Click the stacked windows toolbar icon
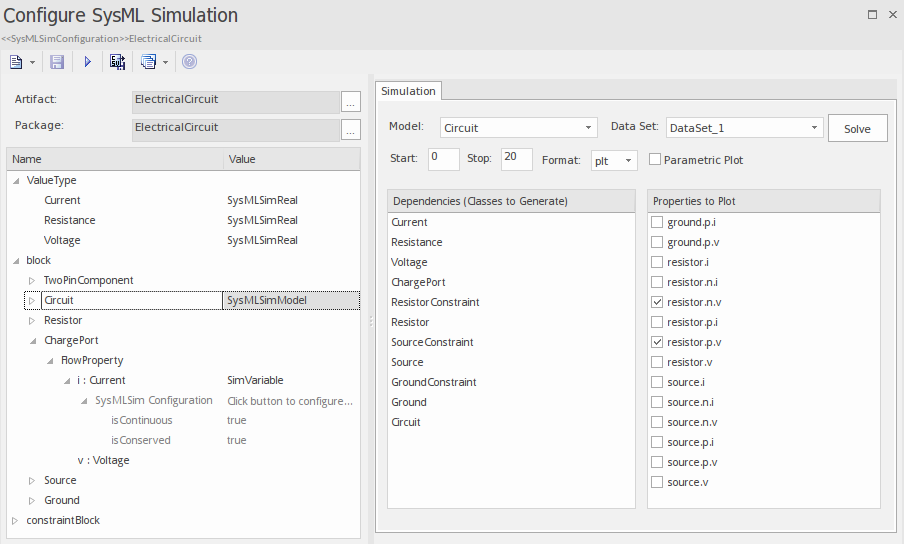Image resolution: width=904 pixels, height=544 pixels. [148, 62]
